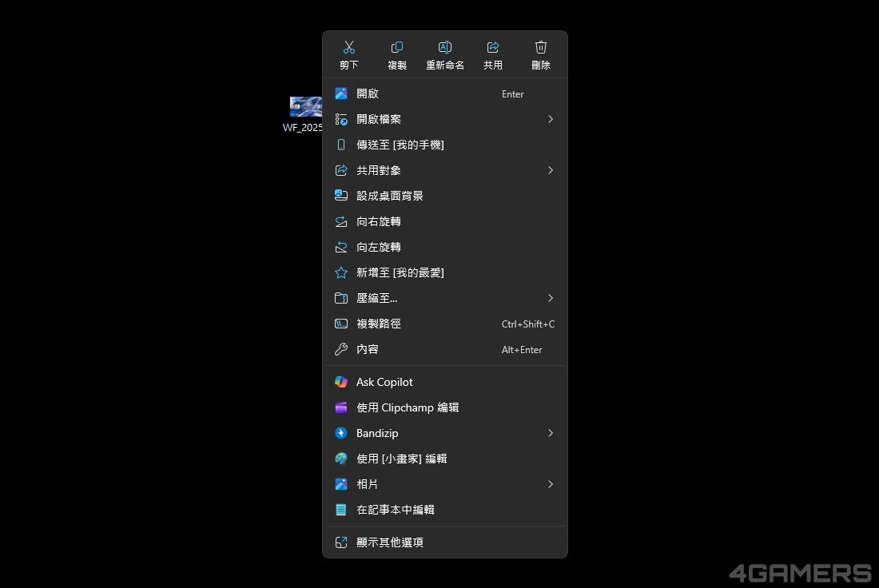Select 開啟 to open the image

[368, 93]
